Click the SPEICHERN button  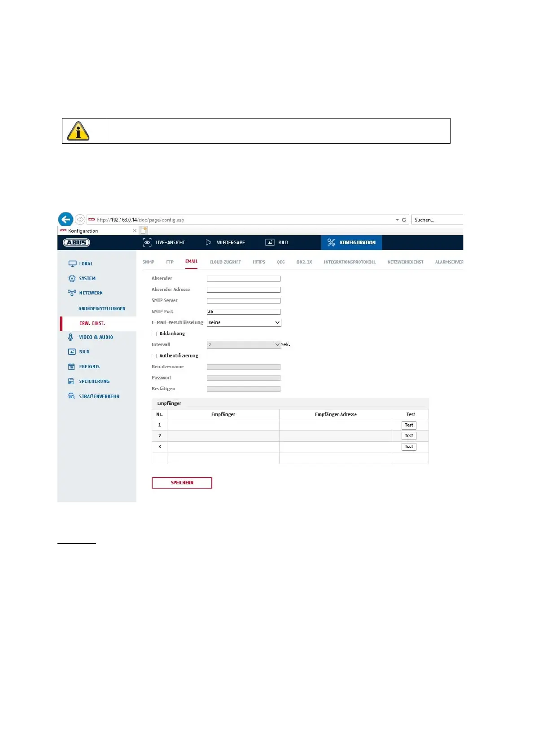click(x=182, y=483)
